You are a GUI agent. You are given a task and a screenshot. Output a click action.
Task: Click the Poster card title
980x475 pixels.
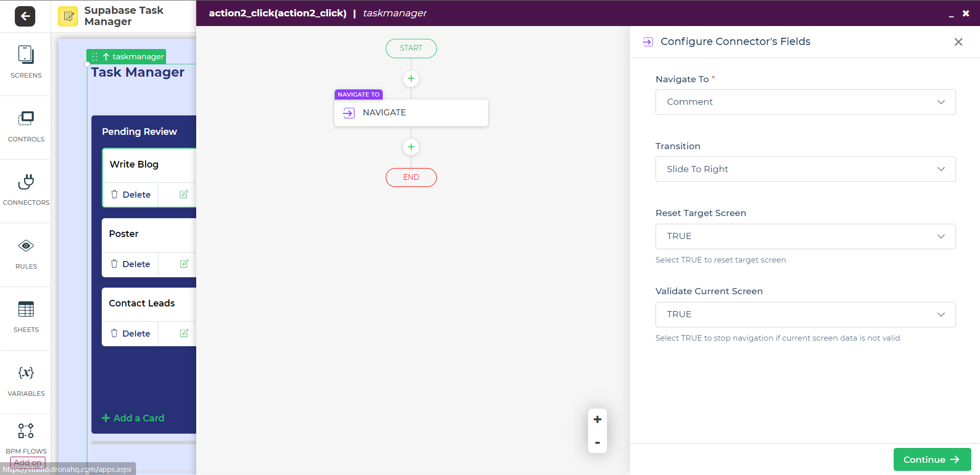124,234
